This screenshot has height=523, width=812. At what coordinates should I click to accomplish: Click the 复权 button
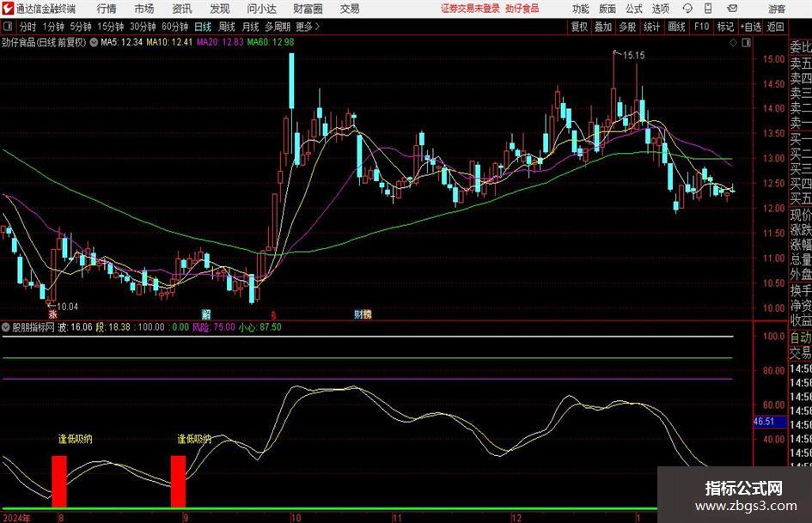pyautogui.click(x=579, y=27)
